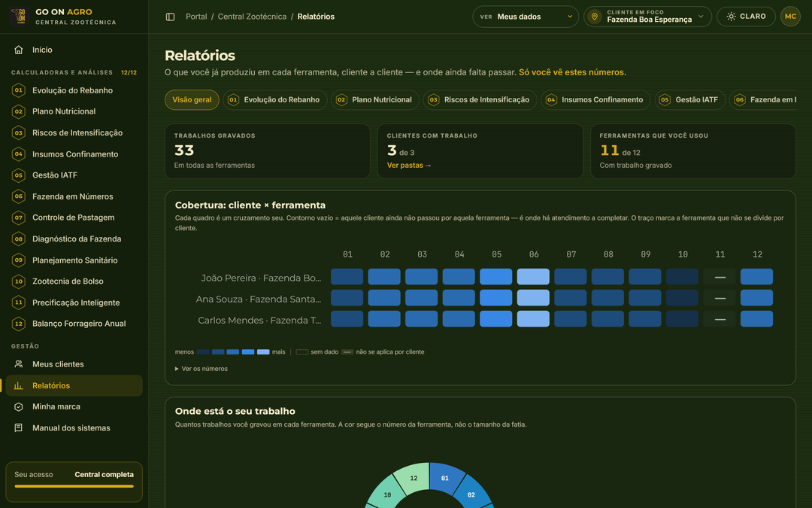Switch theme with the Claro toggle

746,17
